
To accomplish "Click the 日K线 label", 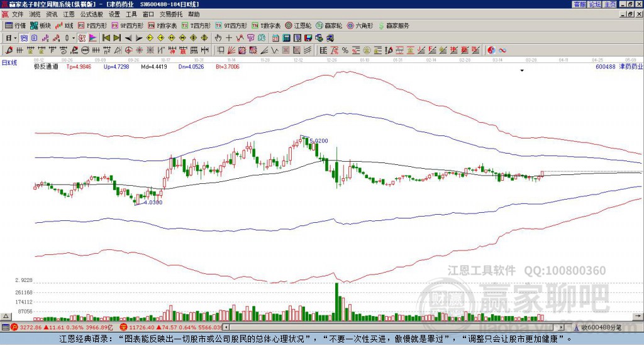I will [9, 62].
